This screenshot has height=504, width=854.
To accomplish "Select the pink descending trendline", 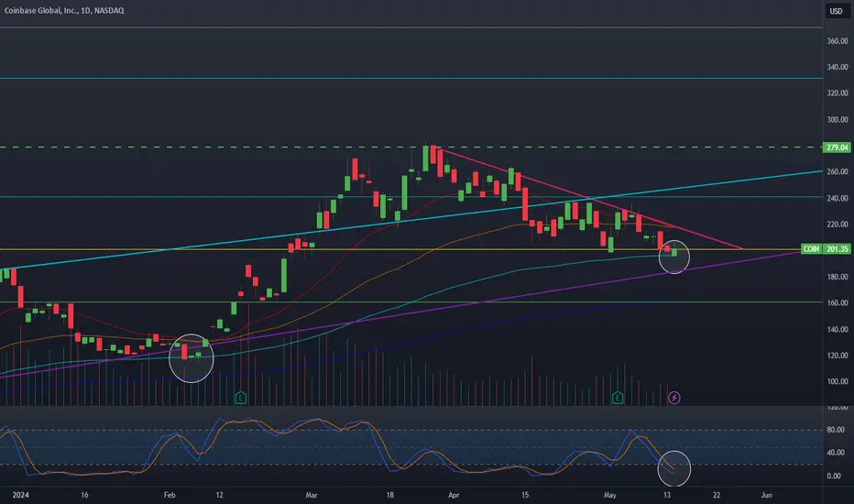I will point(588,197).
